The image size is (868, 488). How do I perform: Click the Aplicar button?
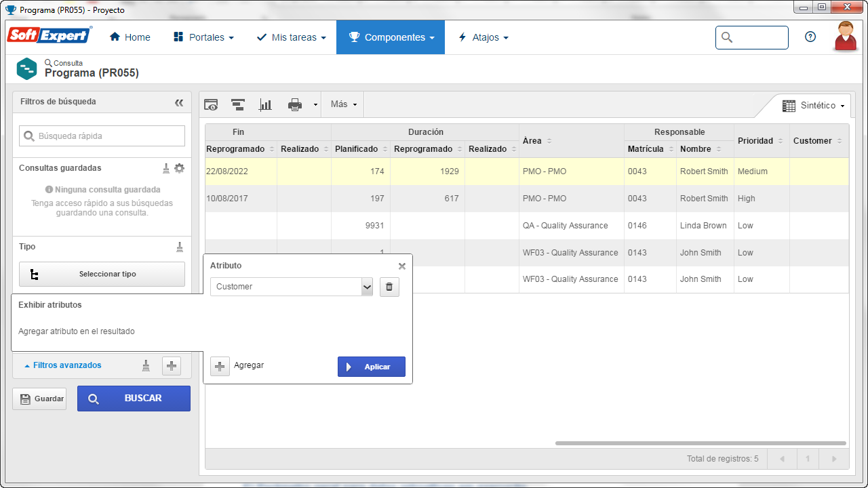point(372,367)
